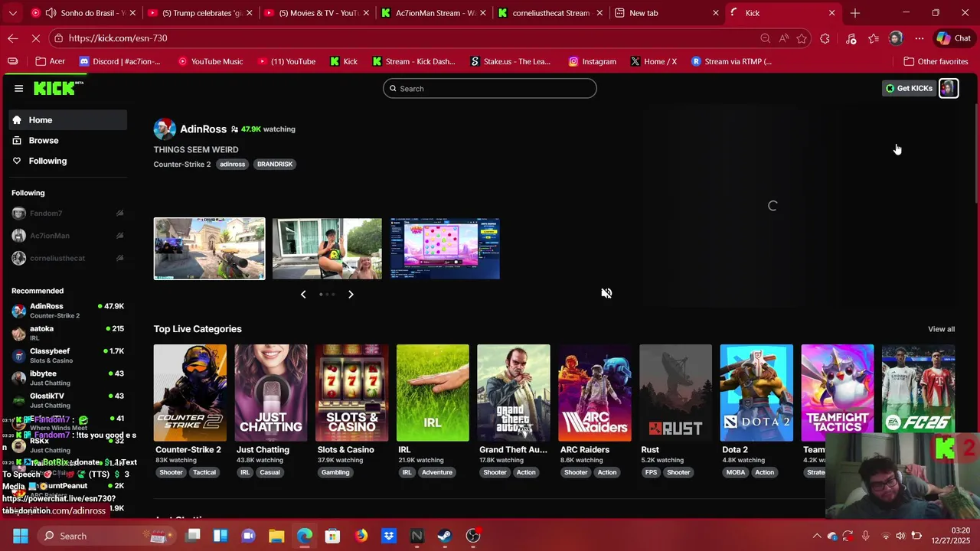The height and width of the screenshot is (551, 980).
Task: Switch to Trump celebrates YouTube tab
Action: tap(198, 13)
